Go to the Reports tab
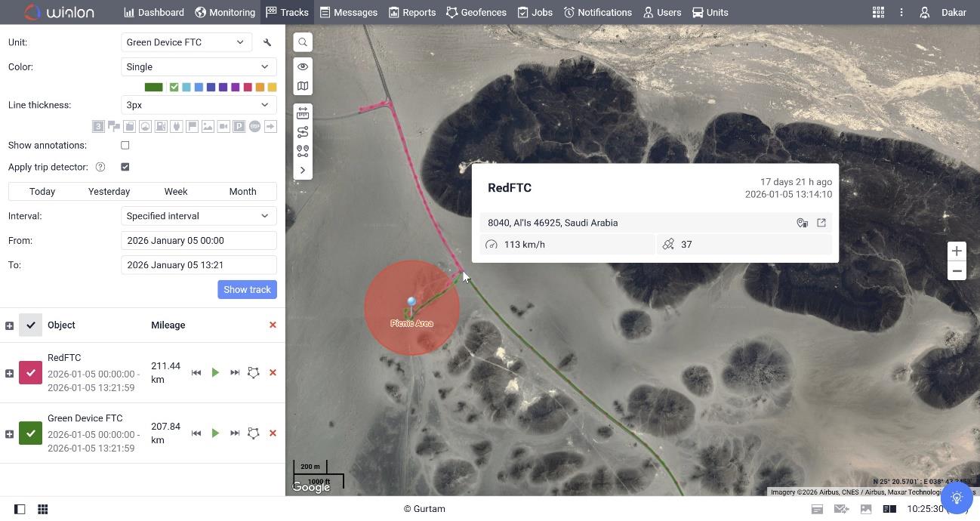Screen dimensions: 980x521 tap(412, 12)
